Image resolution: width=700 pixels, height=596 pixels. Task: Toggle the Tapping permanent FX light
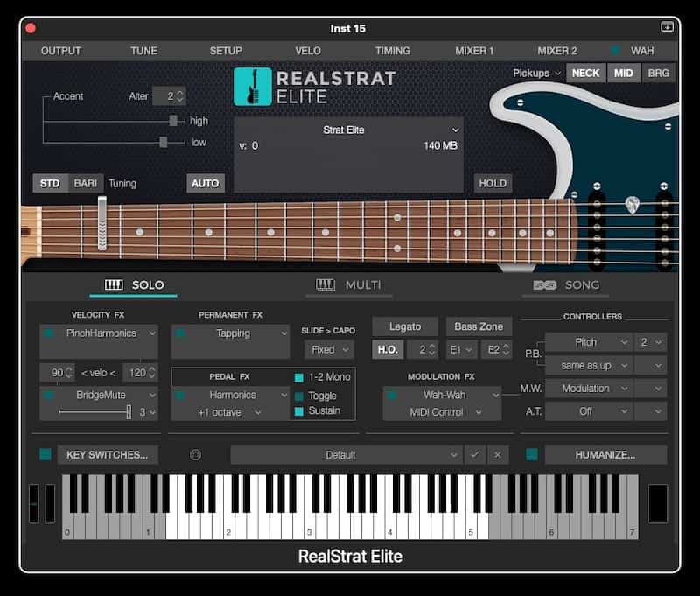[180, 333]
